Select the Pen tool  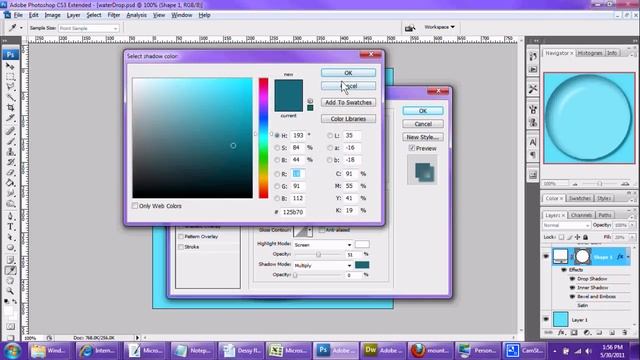tap(10, 216)
